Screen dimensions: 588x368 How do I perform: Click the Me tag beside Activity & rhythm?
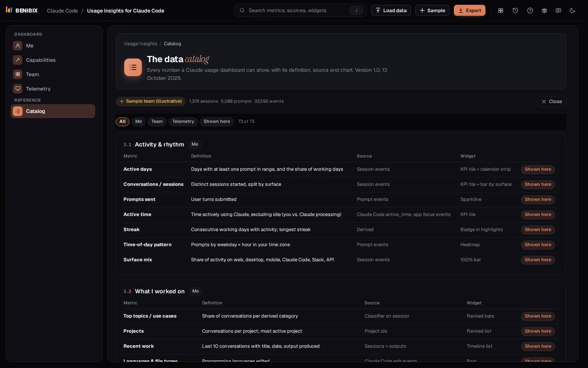click(x=195, y=144)
